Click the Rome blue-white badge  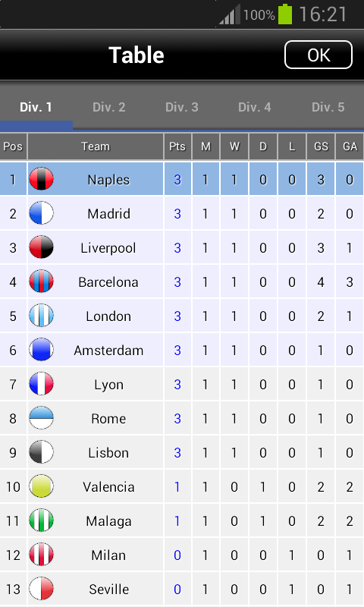click(42, 418)
